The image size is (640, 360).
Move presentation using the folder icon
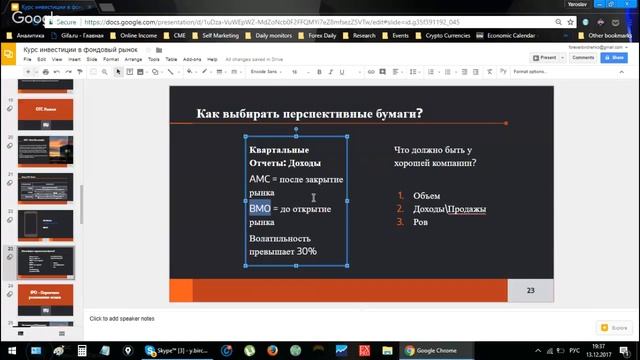159,50
